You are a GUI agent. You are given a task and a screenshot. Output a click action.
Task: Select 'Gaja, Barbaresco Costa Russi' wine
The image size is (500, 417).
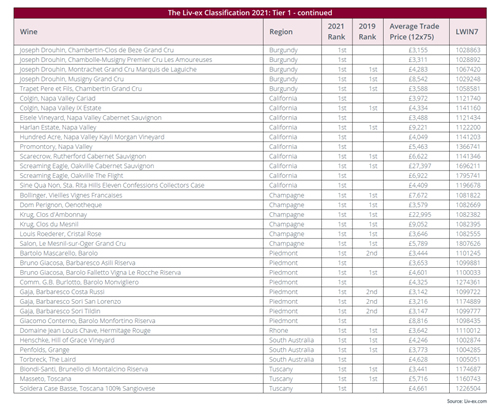62,292
